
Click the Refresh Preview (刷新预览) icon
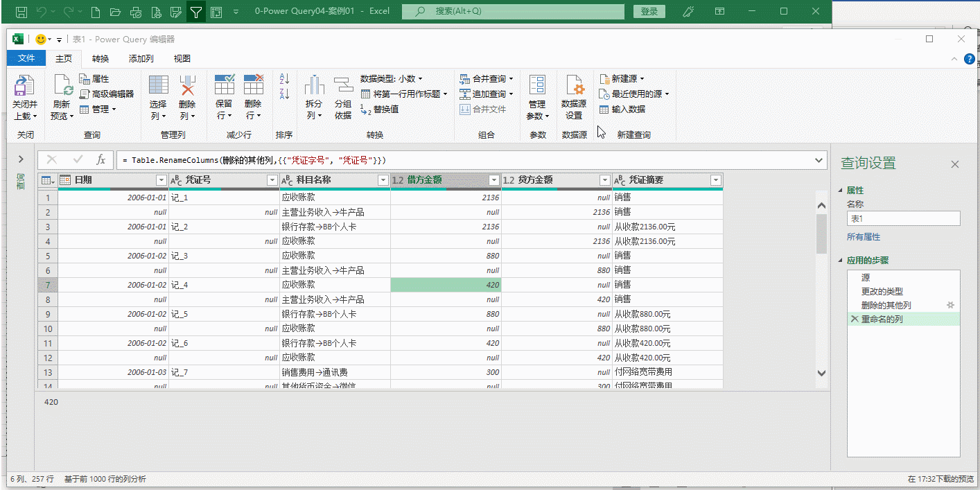click(x=62, y=86)
